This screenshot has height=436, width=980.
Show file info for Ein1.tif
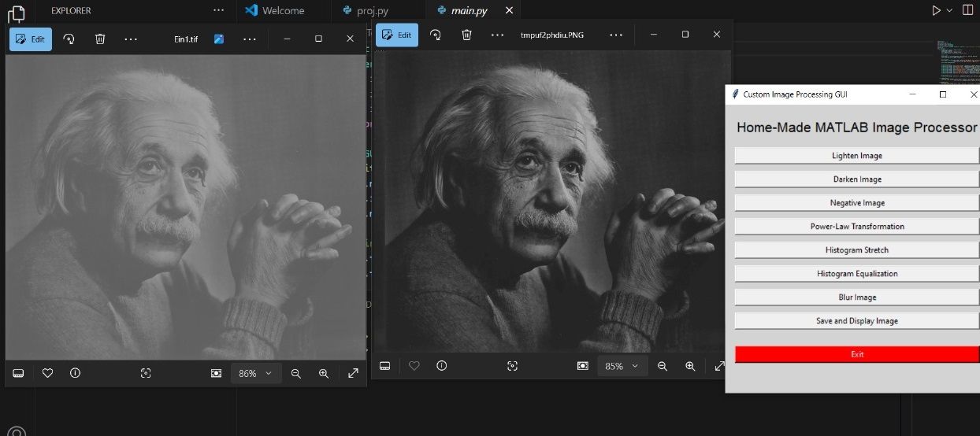[75, 373]
